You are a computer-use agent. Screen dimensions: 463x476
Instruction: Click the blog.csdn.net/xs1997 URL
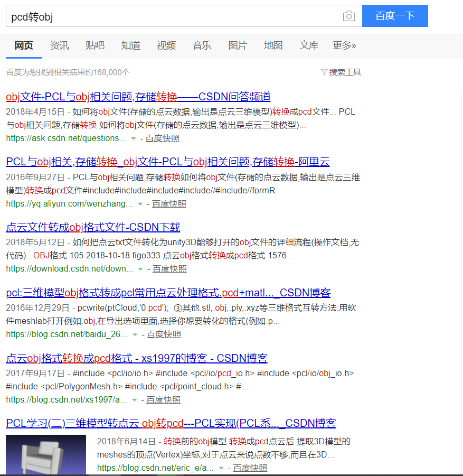pyautogui.click(x=67, y=399)
